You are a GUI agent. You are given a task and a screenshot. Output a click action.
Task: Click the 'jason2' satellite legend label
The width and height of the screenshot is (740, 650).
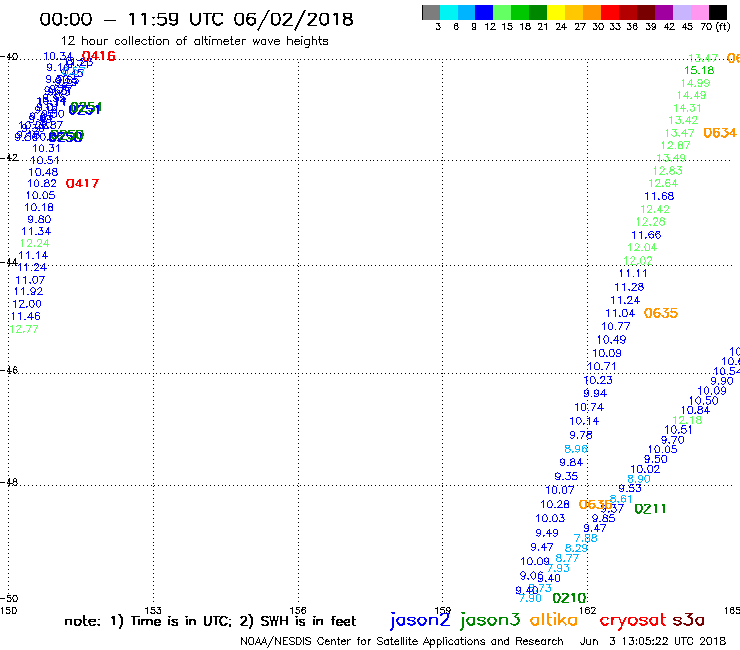pyautogui.click(x=420, y=620)
